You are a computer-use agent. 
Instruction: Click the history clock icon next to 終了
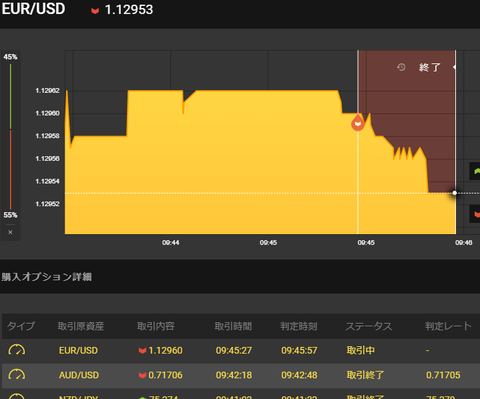(x=401, y=67)
